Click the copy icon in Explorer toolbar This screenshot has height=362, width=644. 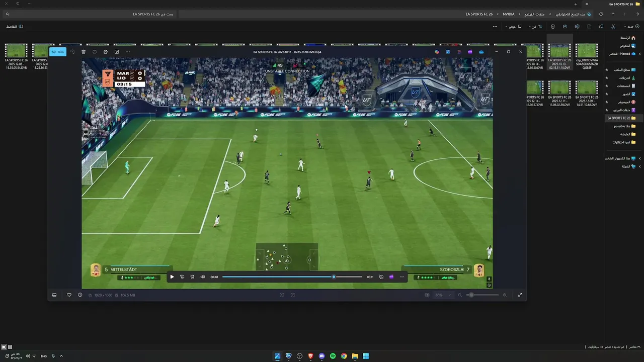click(x=601, y=27)
